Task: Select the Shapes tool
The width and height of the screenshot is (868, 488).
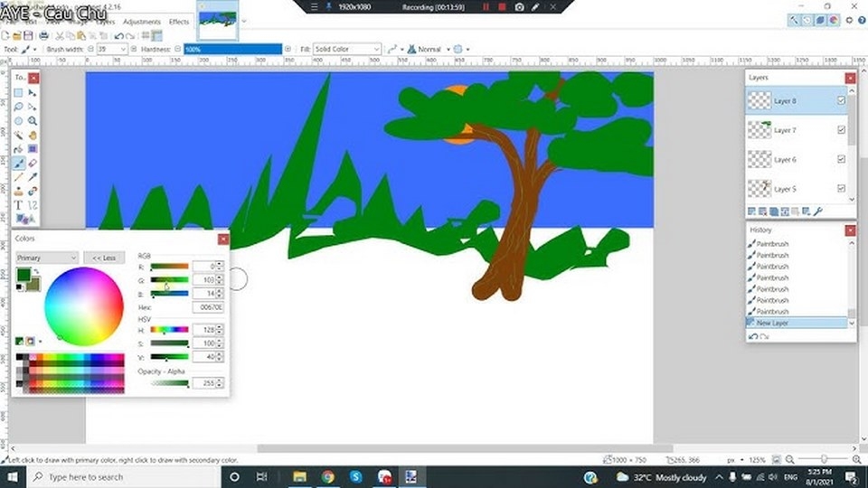Action: pos(25,219)
